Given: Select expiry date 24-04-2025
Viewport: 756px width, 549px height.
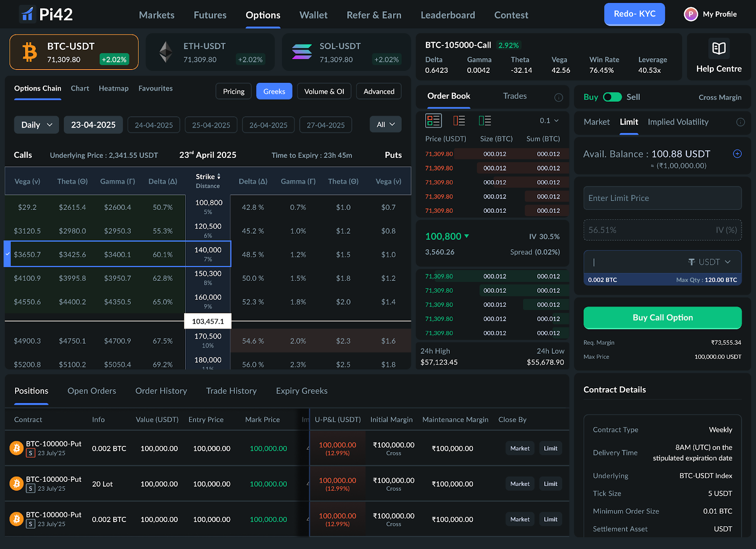Looking at the screenshot, I should tap(154, 125).
